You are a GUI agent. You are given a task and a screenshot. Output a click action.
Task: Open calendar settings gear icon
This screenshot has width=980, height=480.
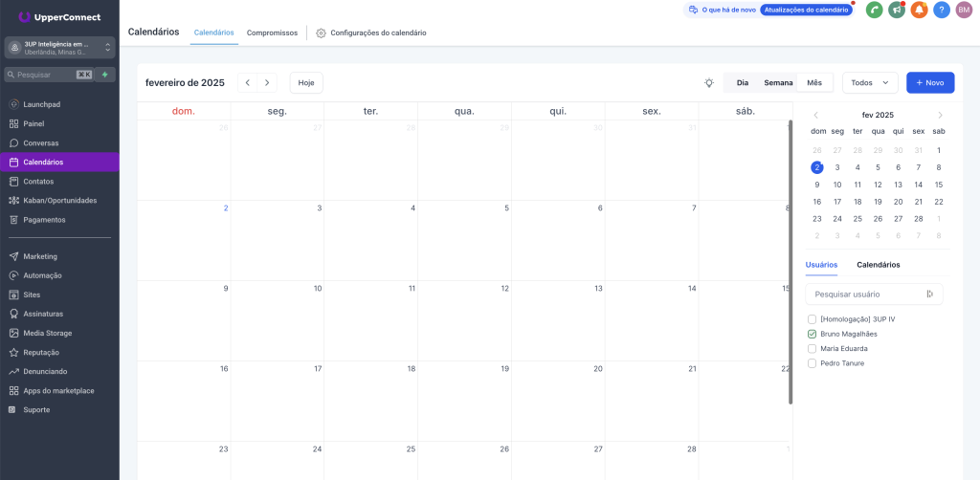point(321,33)
